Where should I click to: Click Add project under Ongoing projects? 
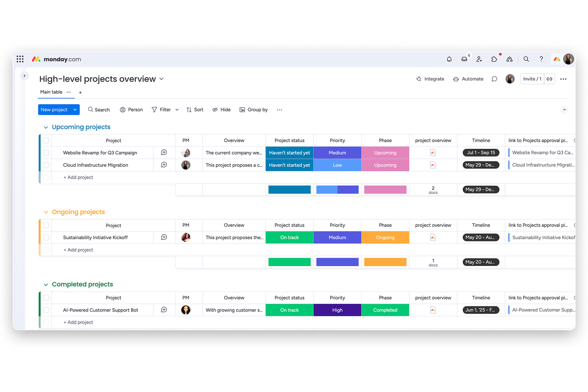[78, 249]
